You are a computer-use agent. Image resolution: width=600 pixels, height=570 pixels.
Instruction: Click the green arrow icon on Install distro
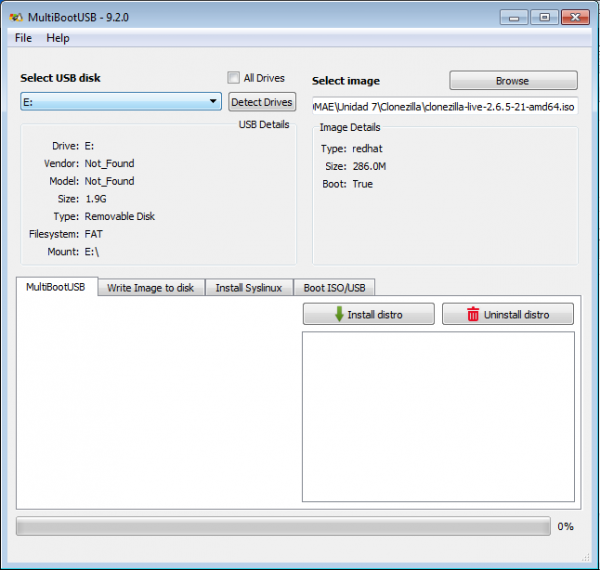339,314
